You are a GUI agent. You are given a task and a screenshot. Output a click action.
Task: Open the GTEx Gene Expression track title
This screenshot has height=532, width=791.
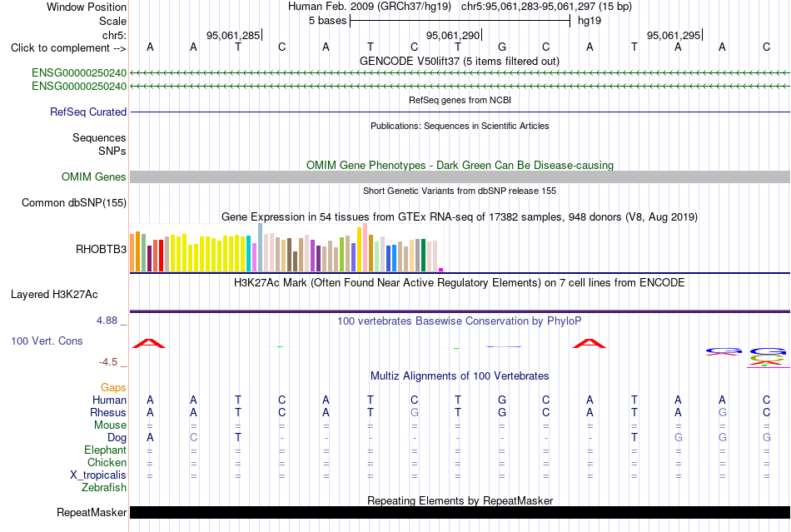[x=460, y=216]
